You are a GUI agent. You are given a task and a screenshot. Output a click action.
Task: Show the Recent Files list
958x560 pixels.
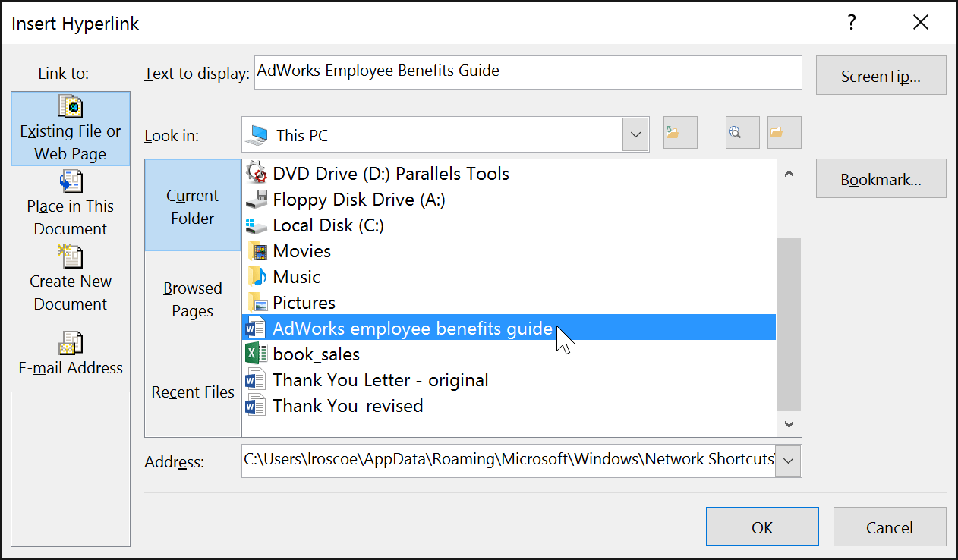(192, 392)
